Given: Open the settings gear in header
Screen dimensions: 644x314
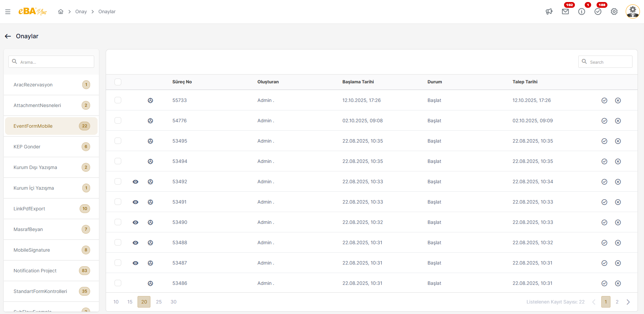Looking at the screenshot, I should click(614, 12).
